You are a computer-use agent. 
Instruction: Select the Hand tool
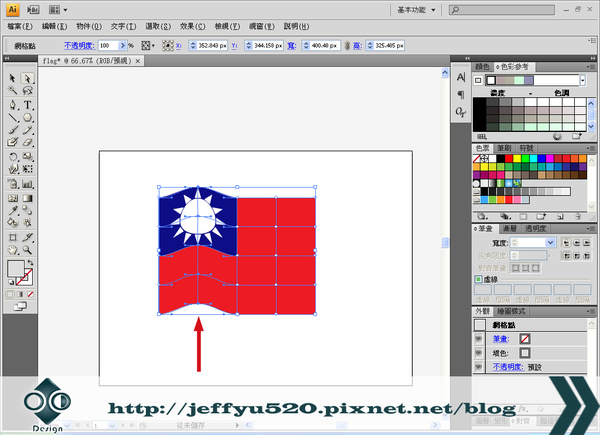pyautogui.click(x=13, y=250)
